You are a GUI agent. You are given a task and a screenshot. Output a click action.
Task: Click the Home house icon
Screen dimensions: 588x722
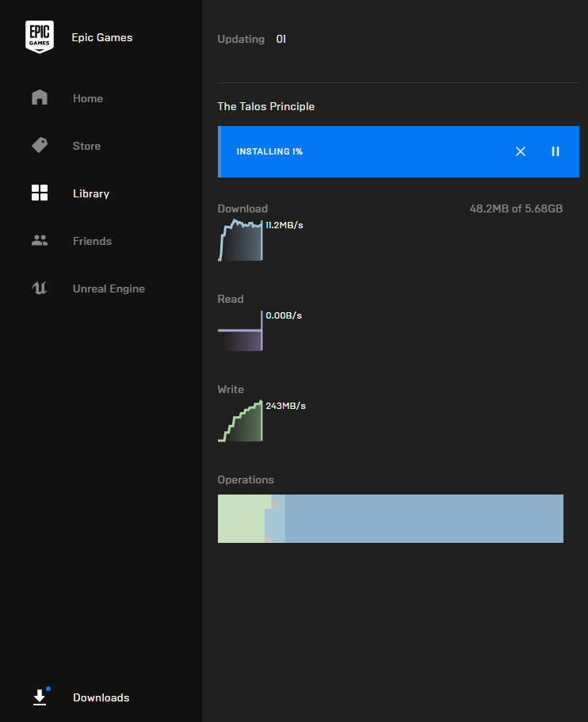40,98
